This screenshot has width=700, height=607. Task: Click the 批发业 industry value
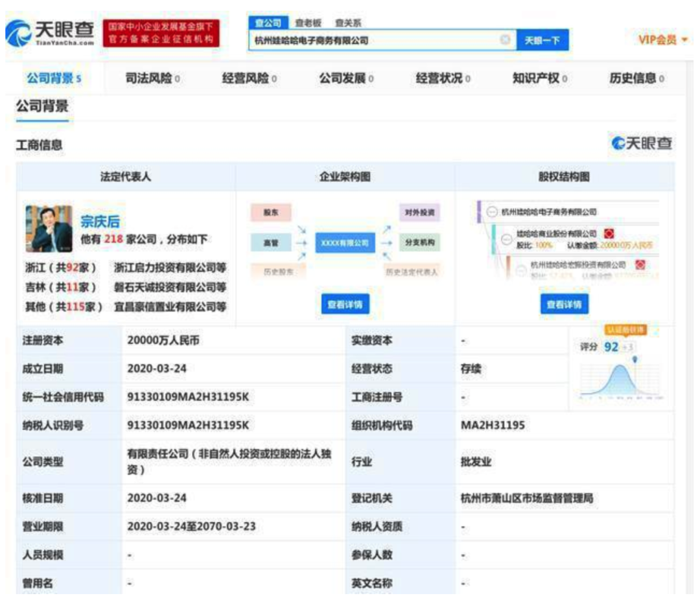coord(476,462)
